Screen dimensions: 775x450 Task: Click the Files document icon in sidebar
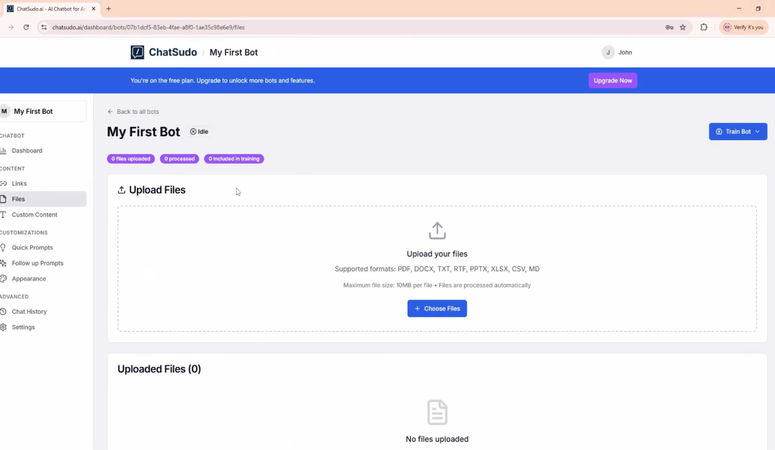pyautogui.click(x=3, y=199)
